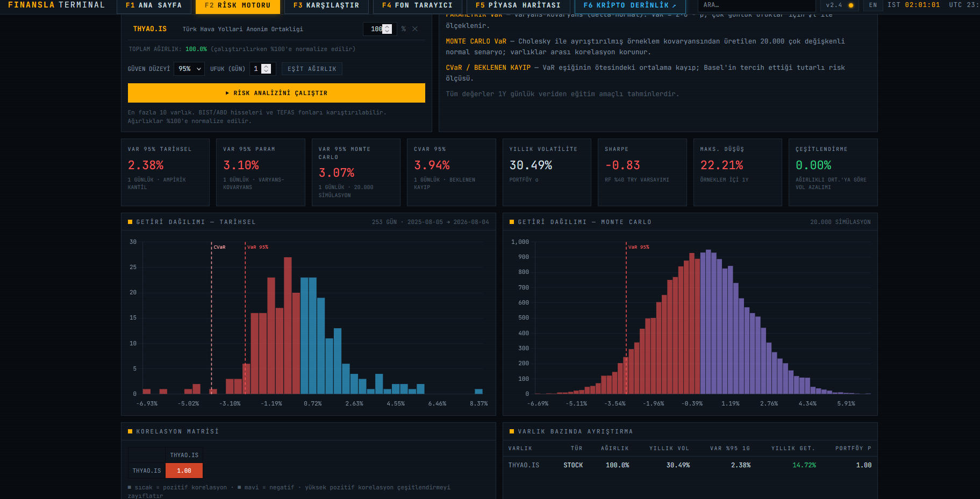Click the Portföy column header in breakdown table
Image resolution: width=980 pixels, height=499 pixels.
pos(853,449)
